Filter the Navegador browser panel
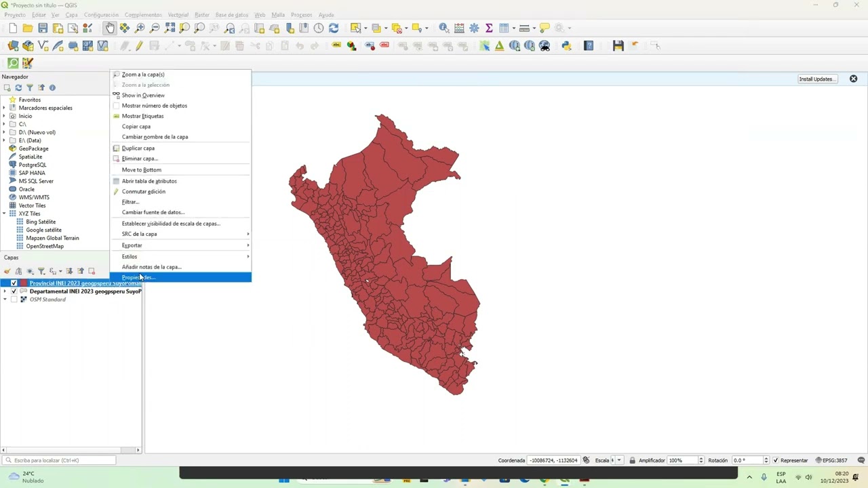The image size is (868, 488). click(30, 87)
